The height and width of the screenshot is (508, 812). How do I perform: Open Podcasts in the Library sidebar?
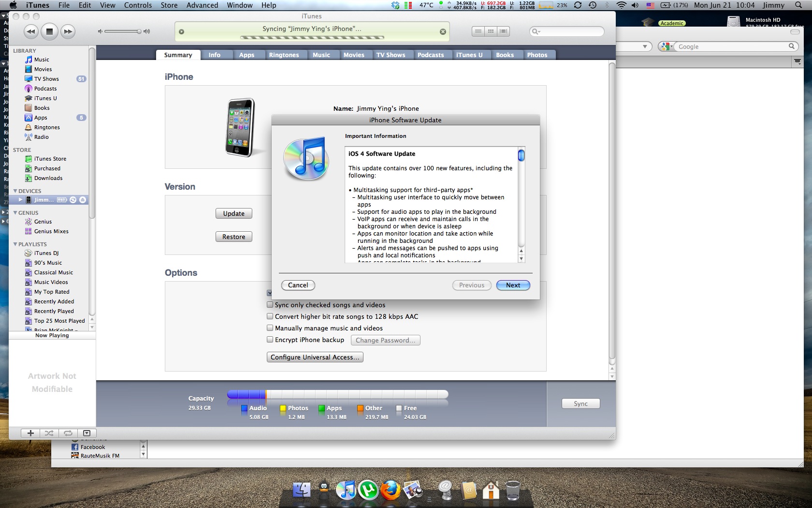[x=45, y=89]
